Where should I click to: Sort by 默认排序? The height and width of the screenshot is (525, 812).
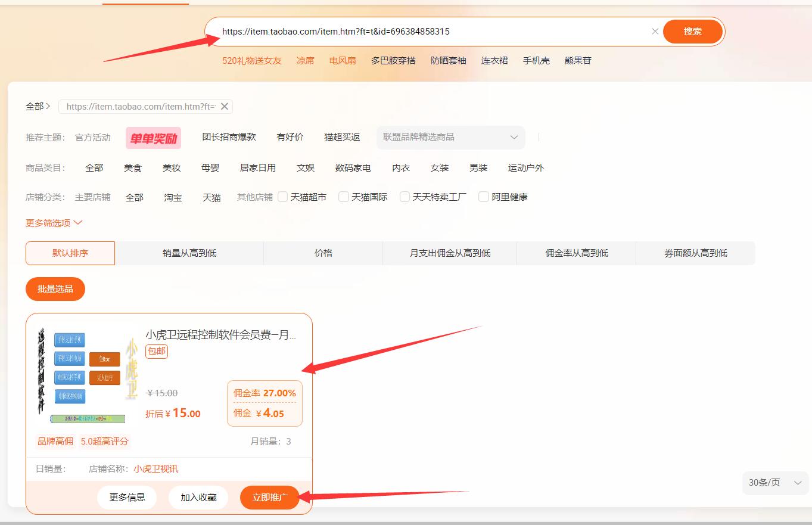pyautogui.click(x=70, y=253)
